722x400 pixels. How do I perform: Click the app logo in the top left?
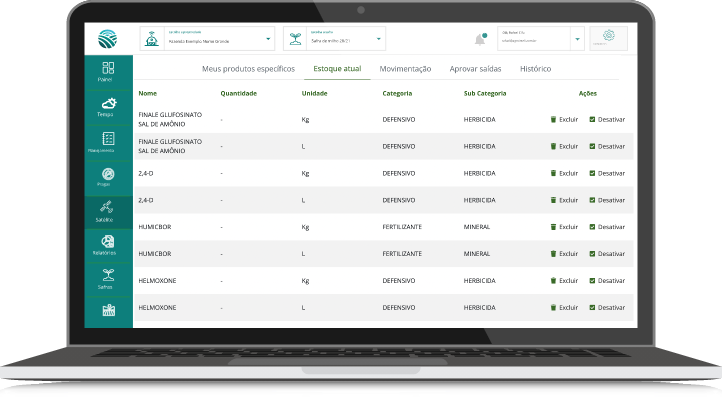point(107,39)
